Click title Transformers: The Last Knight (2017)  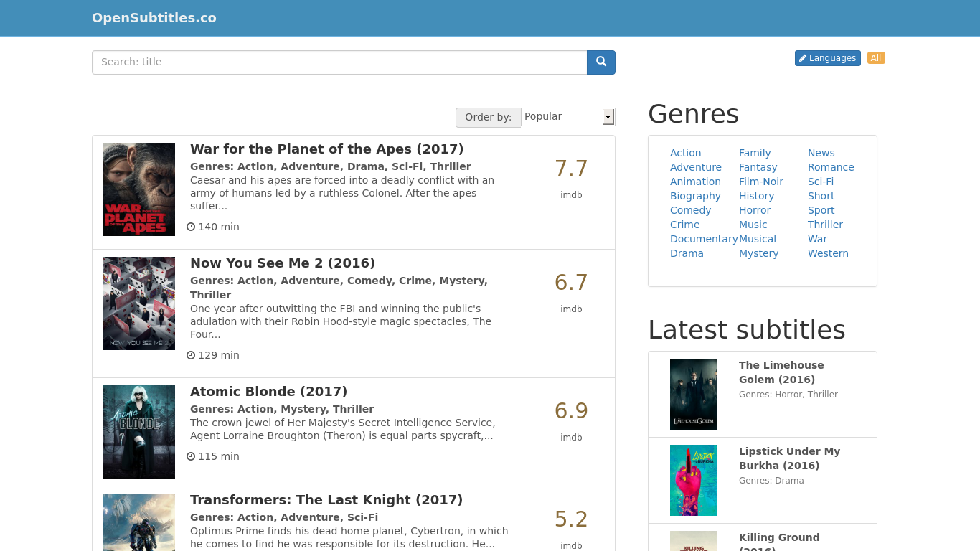pyautogui.click(x=326, y=500)
